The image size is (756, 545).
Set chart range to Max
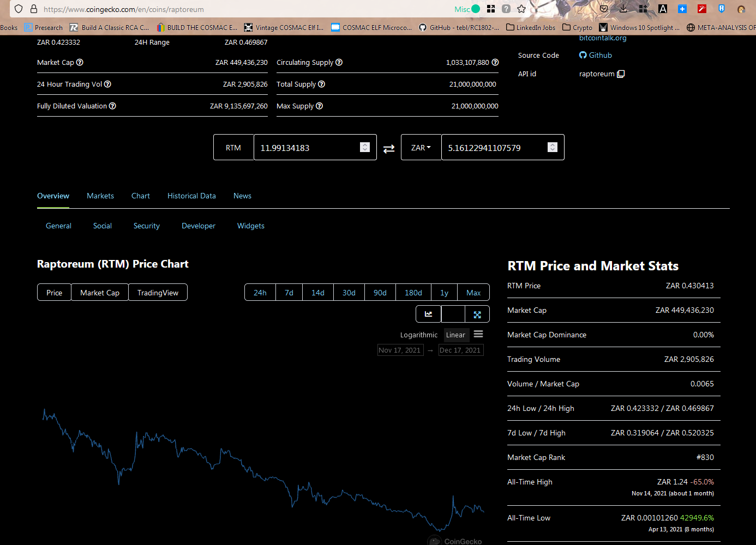473,293
